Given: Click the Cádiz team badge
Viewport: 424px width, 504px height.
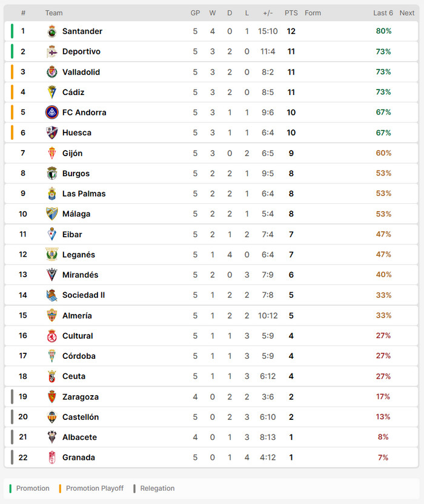Looking at the screenshot, I should point(51,93).
